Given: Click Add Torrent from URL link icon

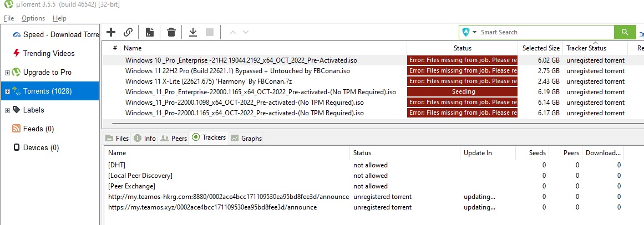Looking at the screenshot, I should point(128,32).
